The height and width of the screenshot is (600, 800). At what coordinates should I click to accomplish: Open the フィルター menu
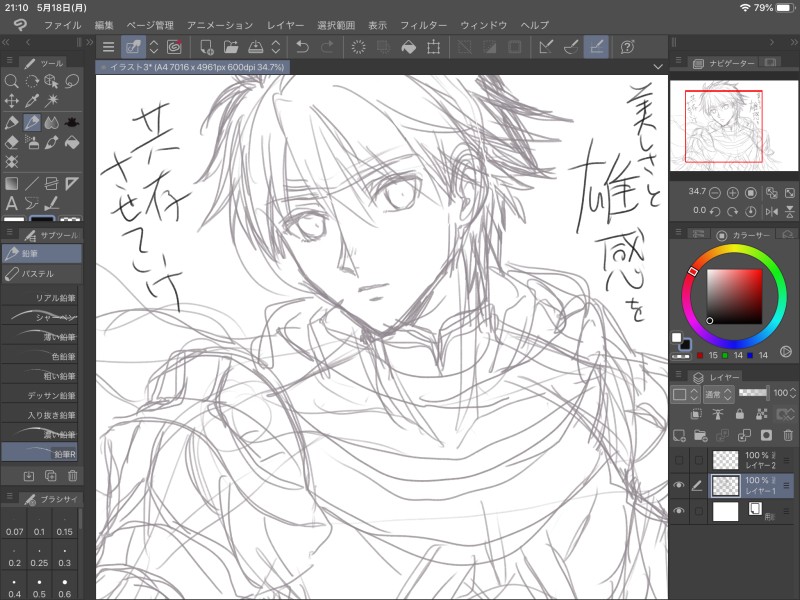423,25
